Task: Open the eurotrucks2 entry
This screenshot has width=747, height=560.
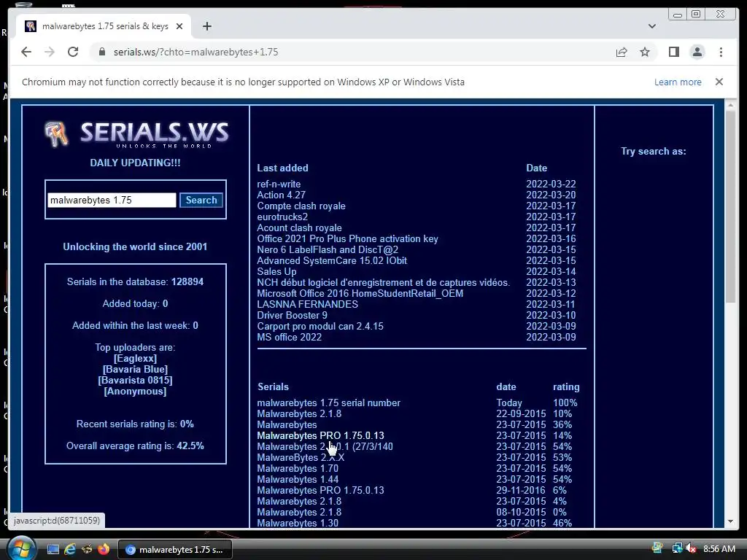Action: (x=282, y=217)
